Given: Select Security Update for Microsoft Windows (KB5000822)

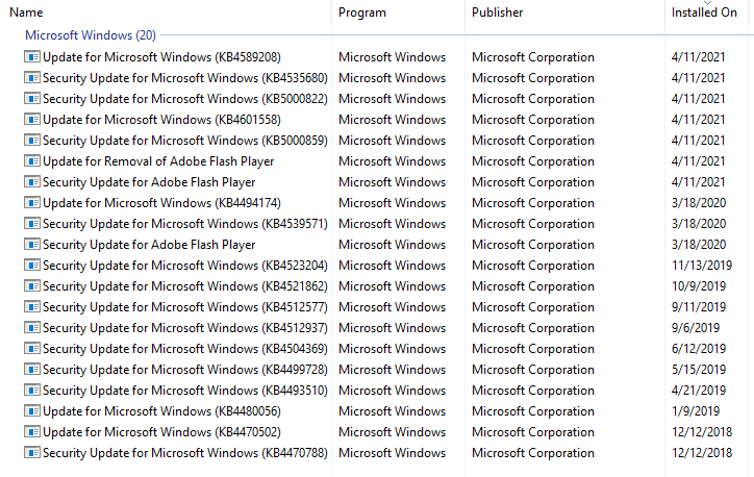Looking at the screenshot, I should 185,99.
